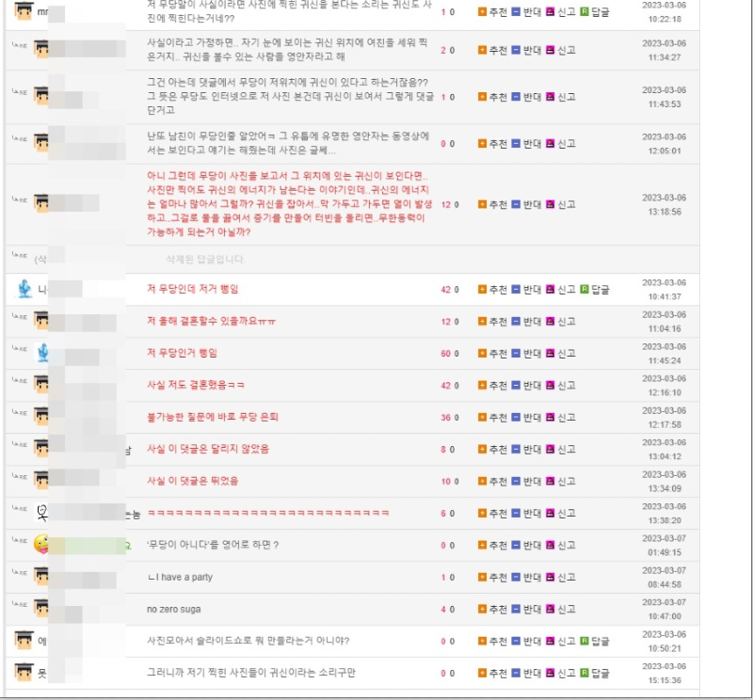The width and height of the screenshot is (753, 700).
Task: Click the stick figure avatar
Action: pos(42,513)
